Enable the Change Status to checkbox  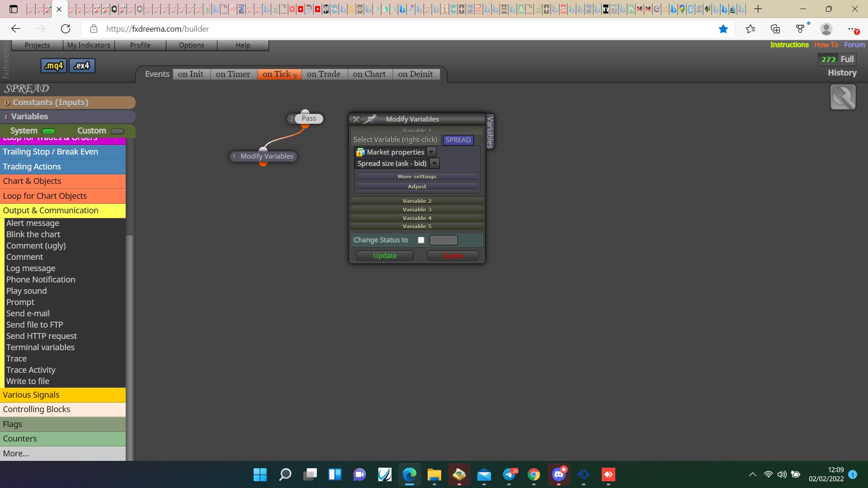click(x=421, y=240)
